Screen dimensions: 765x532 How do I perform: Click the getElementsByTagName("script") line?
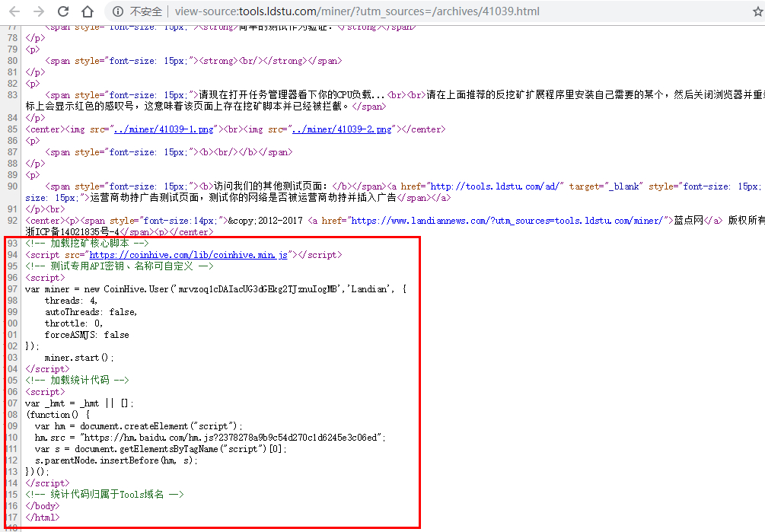(161, 448)
